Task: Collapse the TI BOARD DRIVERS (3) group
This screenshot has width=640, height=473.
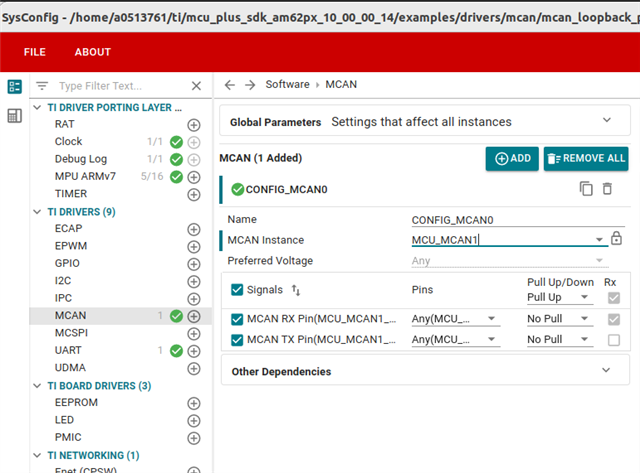Action: [x=37, y=386]
